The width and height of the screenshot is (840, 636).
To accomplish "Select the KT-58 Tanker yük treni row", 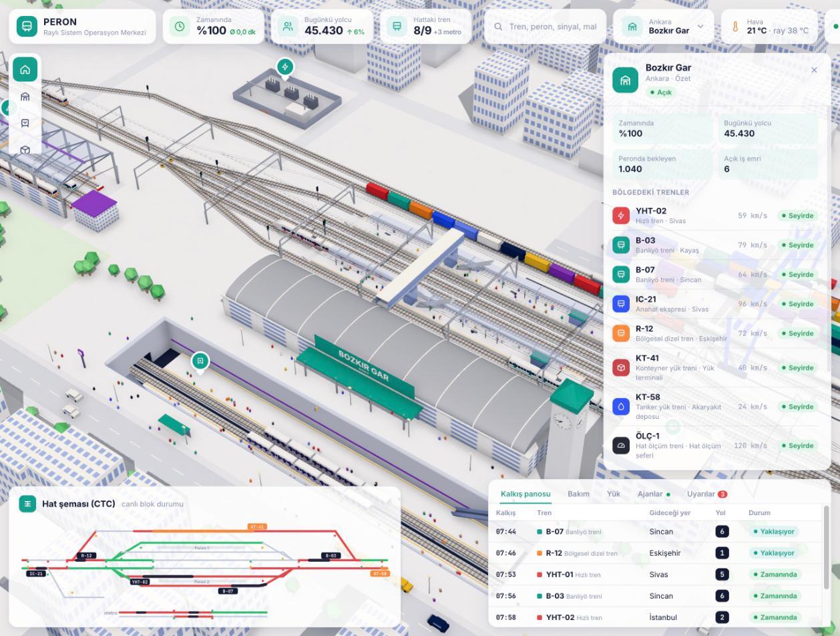I will click(715, 406).
